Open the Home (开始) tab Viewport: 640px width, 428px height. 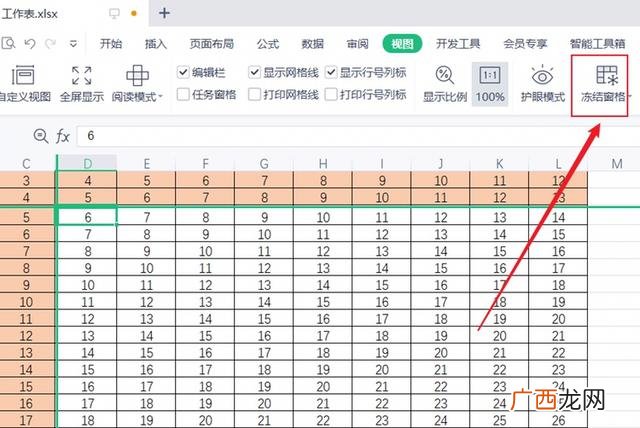pyautogui.click(x=111, y=44)
